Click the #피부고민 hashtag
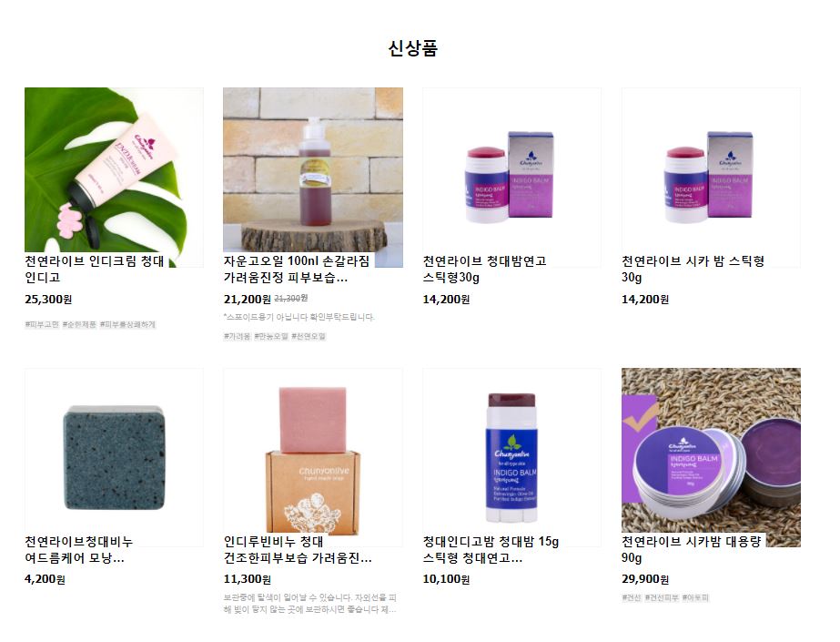840x642 pixels. point(42,325)
